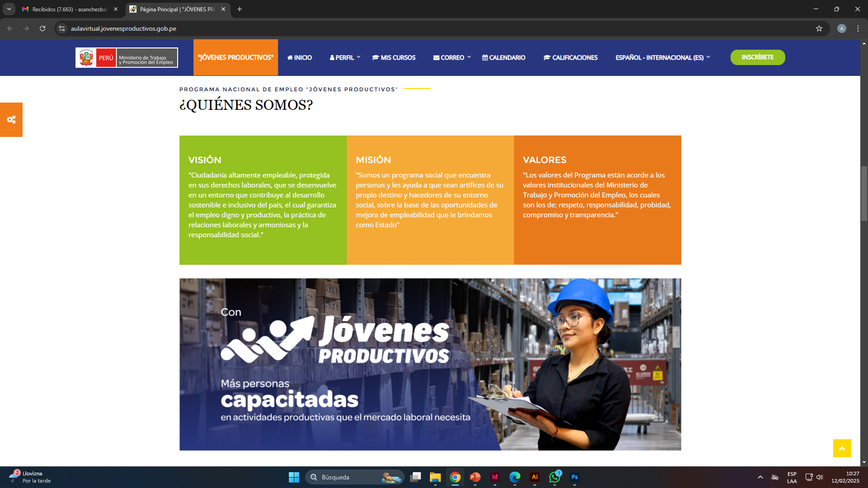Viewport: 868px width, 488px height.
Task: Click the green VISIÓN card heading
Action: pos(205,160)
